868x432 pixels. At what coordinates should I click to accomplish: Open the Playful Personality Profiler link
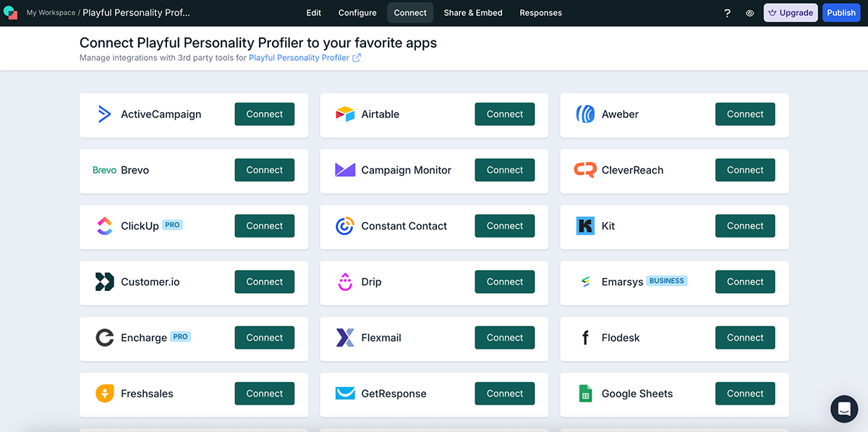pyautogui.click(x=299, y=58)
